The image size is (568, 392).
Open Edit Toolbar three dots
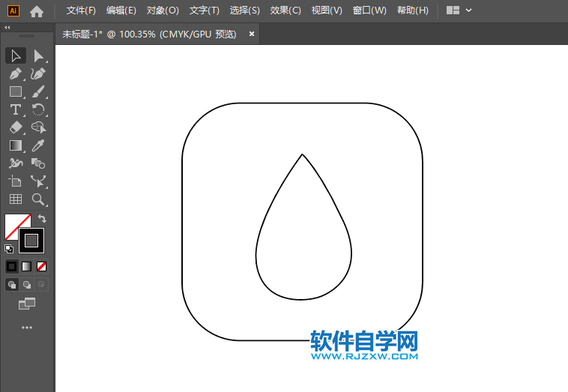27,328
